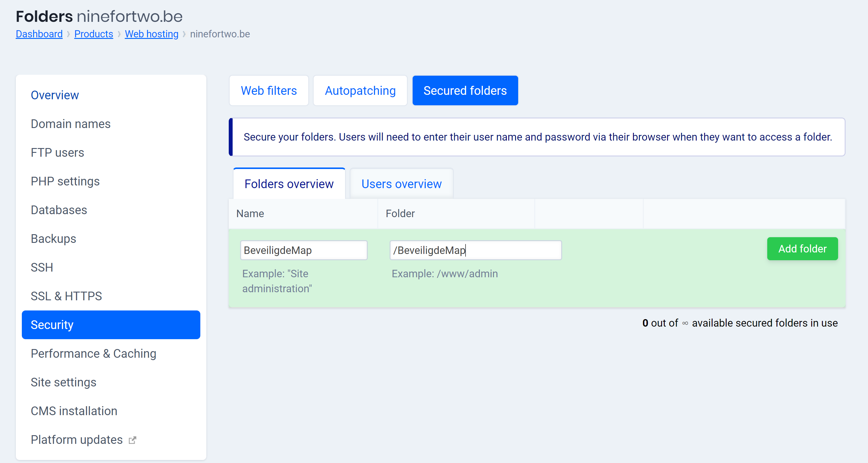Navigate to SSL & HTTPS
The image size is (868, 463).
tap(66, 296)
